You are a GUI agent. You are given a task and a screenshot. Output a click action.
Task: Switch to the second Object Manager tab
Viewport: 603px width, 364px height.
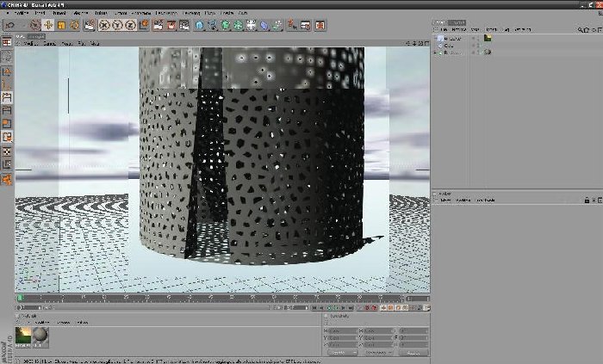click(457, 22)
